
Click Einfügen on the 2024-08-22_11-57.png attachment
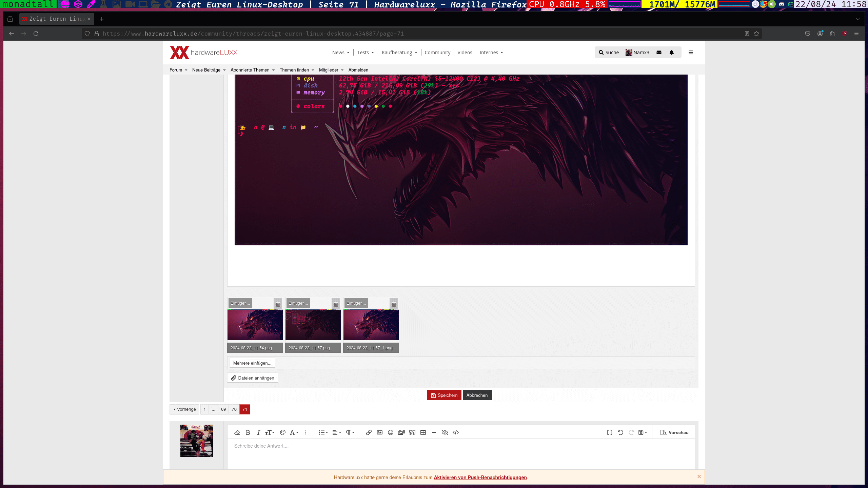coord(298,303)
